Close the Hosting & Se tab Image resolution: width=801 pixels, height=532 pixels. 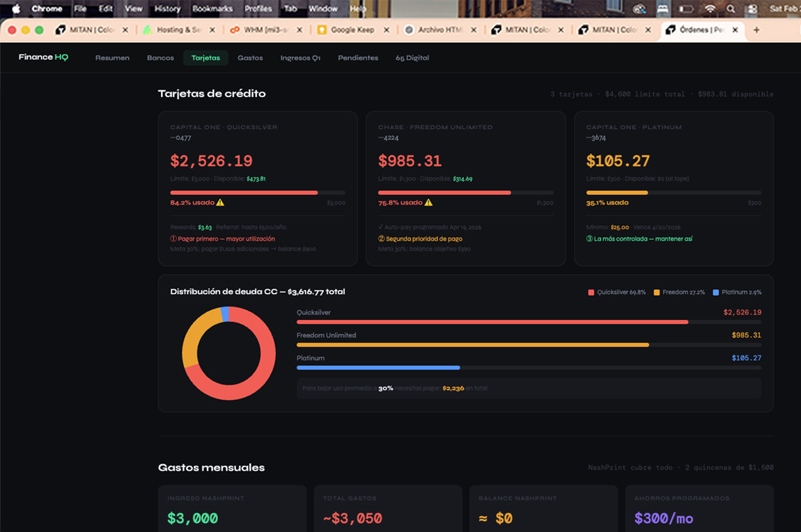(212, 30)
